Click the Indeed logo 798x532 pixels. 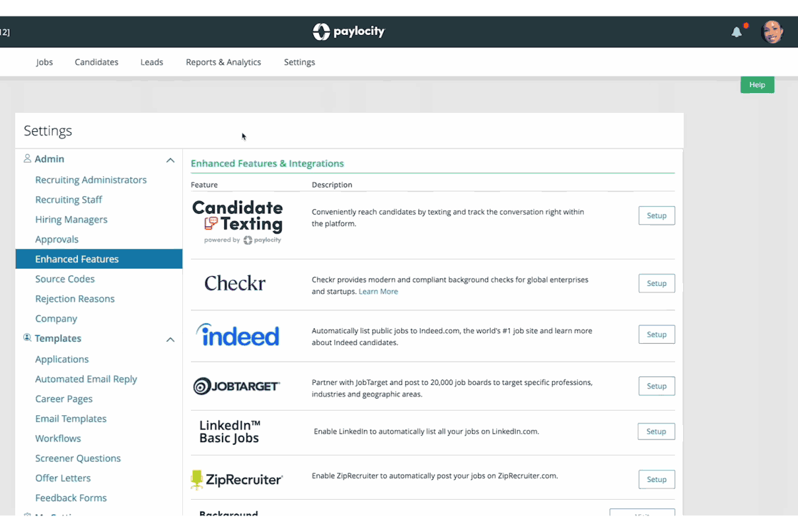[238, 335]
